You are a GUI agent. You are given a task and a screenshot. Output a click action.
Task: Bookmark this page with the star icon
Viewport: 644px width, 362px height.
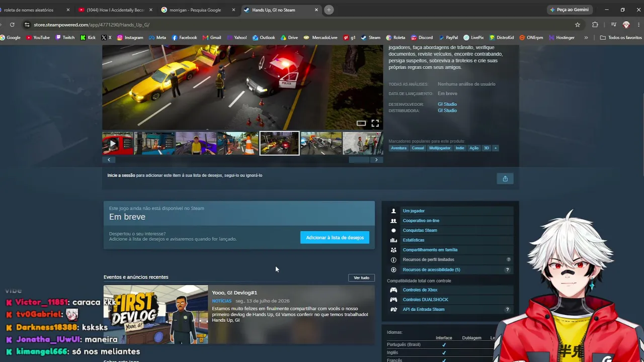[578, 25]
